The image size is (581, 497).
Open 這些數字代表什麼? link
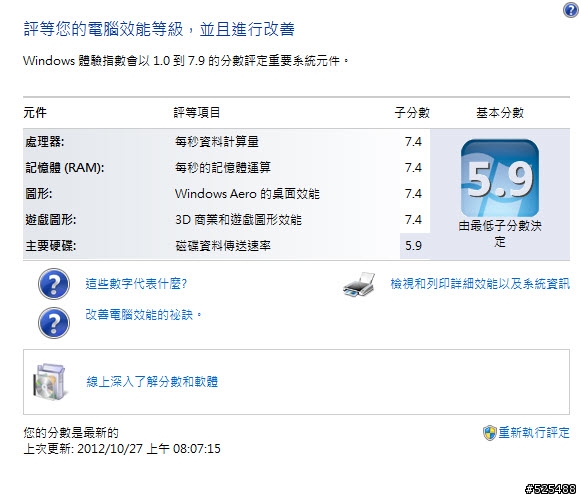(x=136, y=284)
